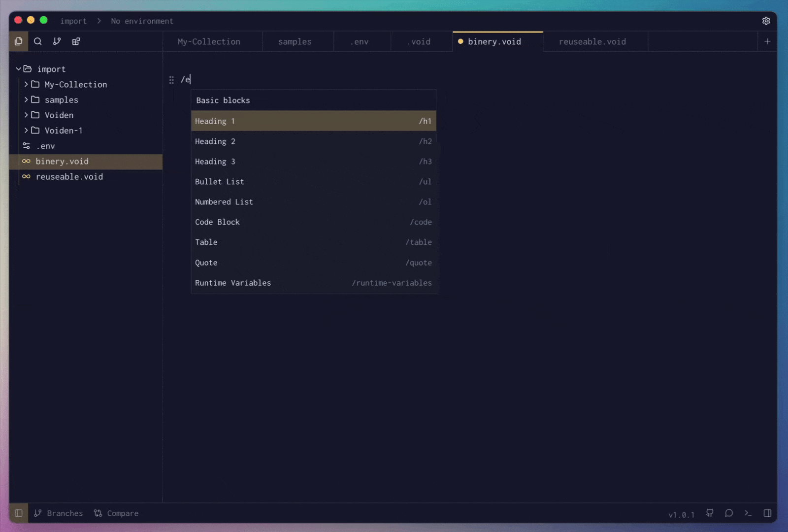
Task: Click the Compare button
Action: [116, 513]
